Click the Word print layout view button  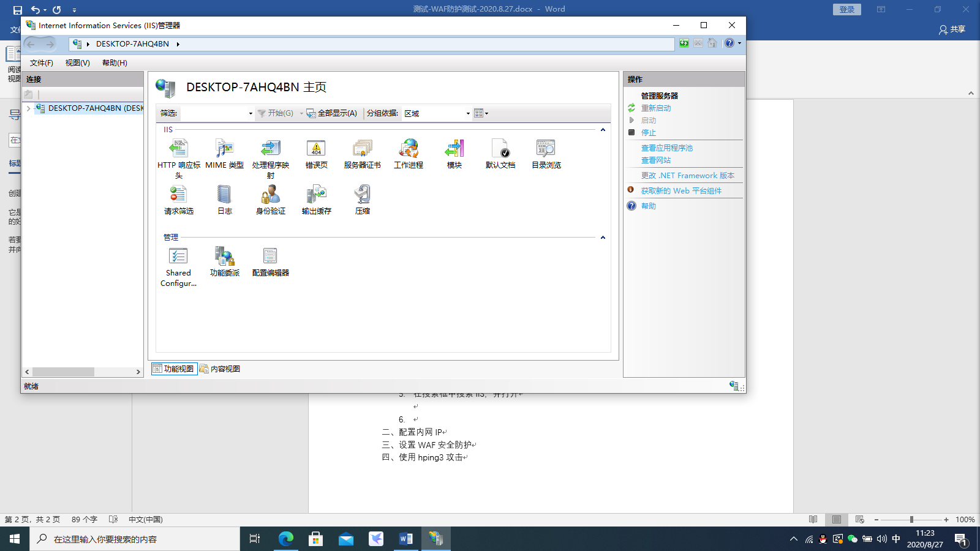point(836,519)
